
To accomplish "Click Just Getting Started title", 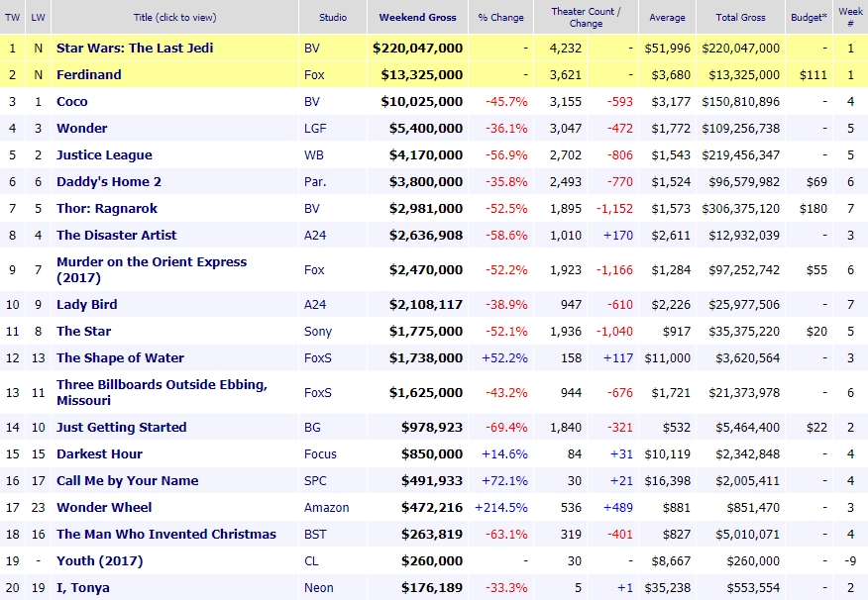I will pyautogui.click(x=121, y=428).
